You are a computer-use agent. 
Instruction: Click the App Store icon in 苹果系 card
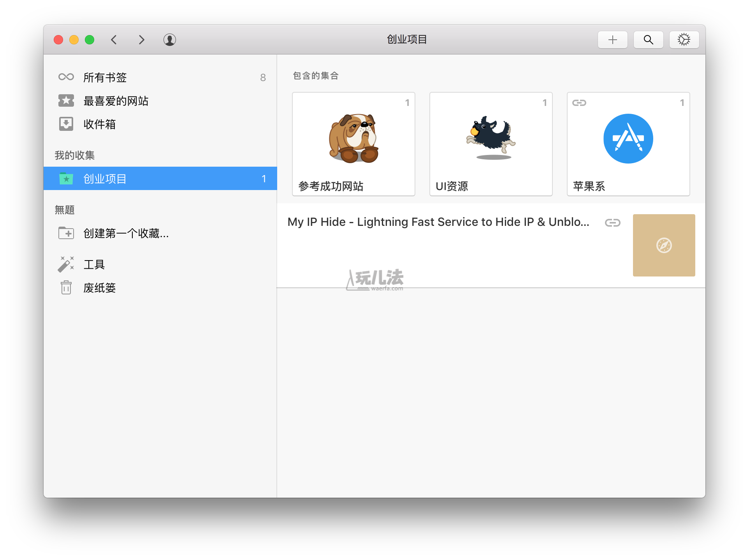pos(628,139)
